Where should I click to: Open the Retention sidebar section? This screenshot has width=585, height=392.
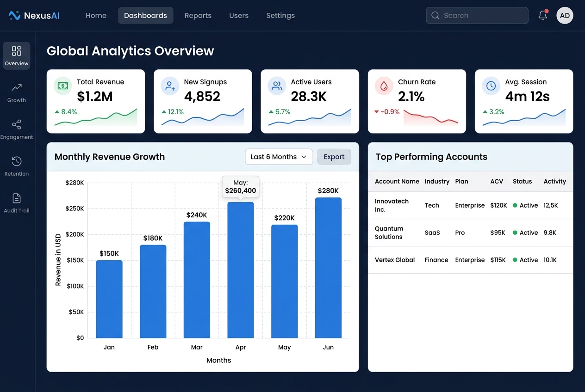17,166
